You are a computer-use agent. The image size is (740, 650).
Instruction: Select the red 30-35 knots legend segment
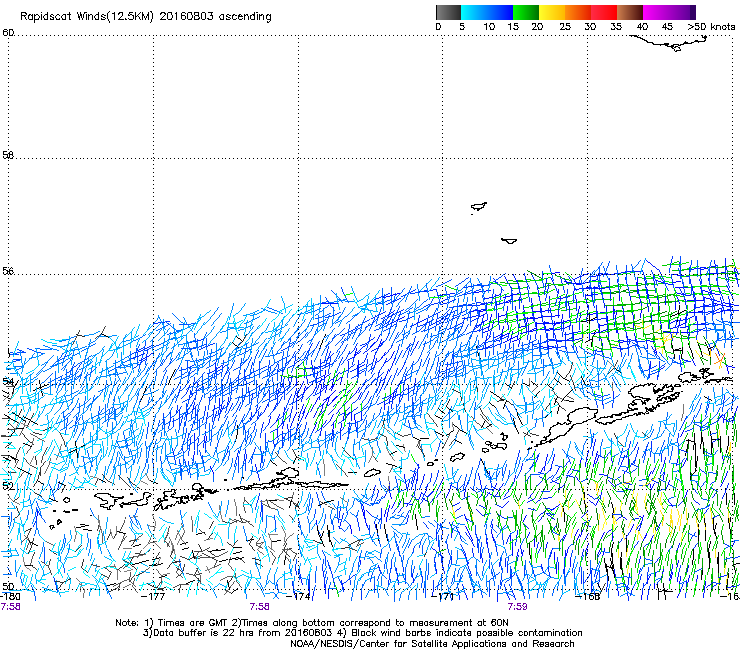604,12
